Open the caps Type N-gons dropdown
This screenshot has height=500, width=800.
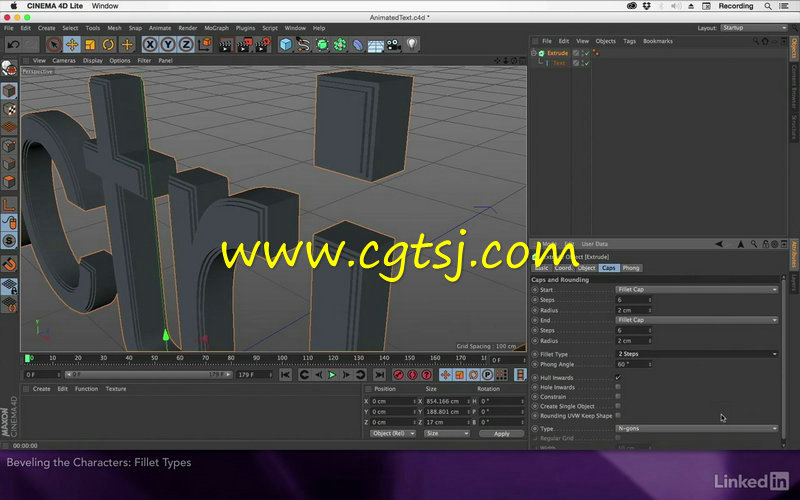pyautogui.click(x=697, y=428)
